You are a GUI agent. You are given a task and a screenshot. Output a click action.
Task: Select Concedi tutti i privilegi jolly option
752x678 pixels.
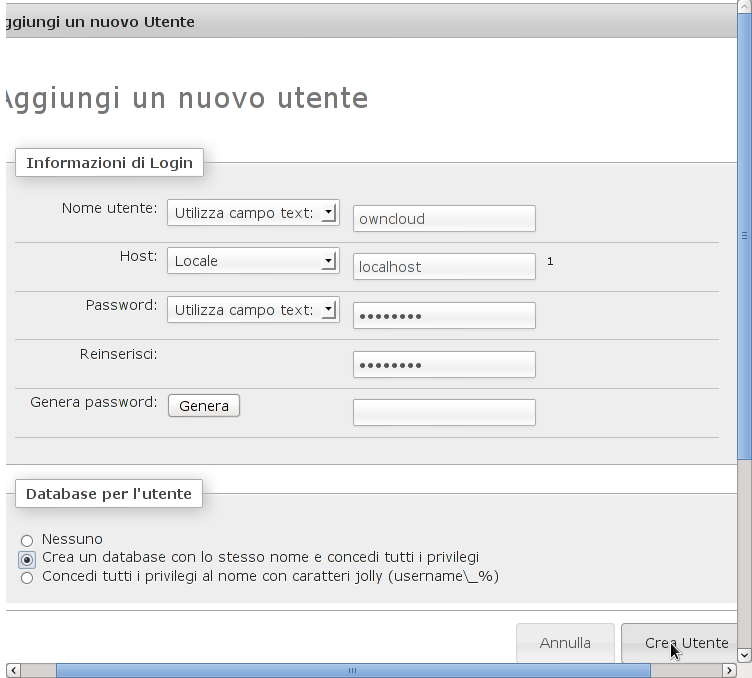27,577
